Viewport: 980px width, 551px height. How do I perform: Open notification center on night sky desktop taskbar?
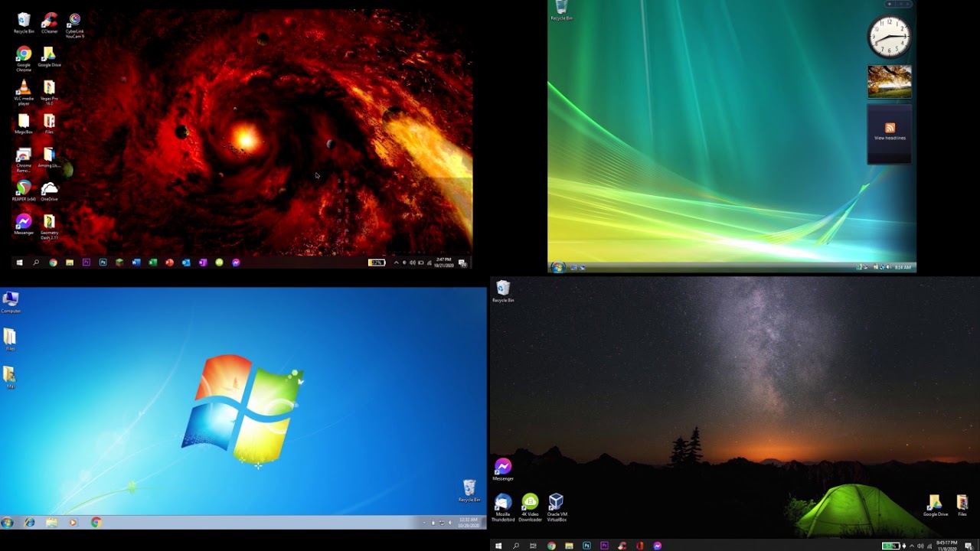pyautogui.click(x=969, y=546)
